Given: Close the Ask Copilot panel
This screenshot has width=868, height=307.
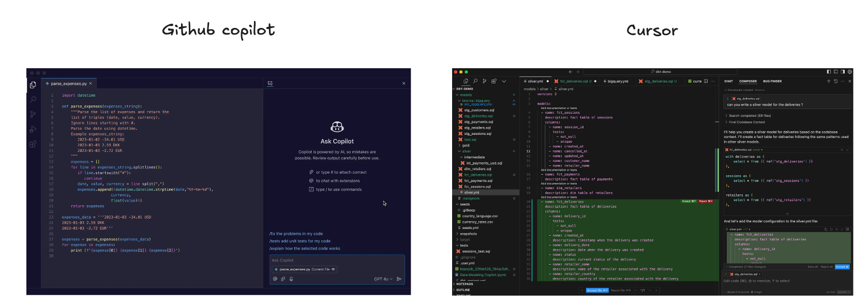Looking at the screenshot, I should point(404,83).
